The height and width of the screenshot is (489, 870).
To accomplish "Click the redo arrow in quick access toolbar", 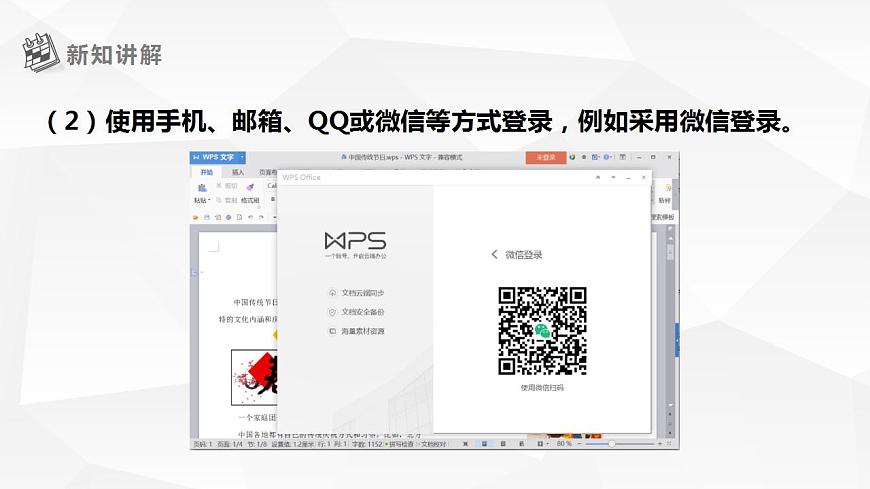I will tap(261, 218).
